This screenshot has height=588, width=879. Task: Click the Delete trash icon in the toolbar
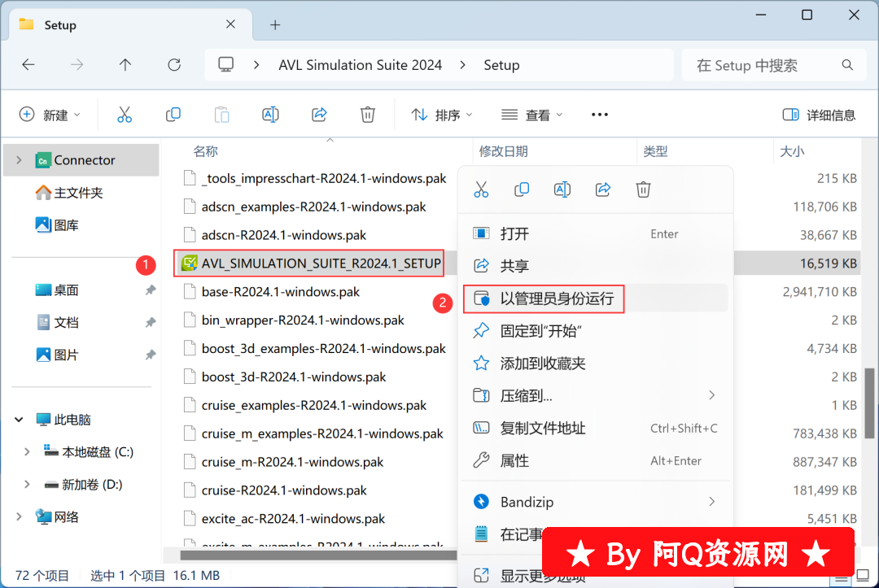[368, 115]
